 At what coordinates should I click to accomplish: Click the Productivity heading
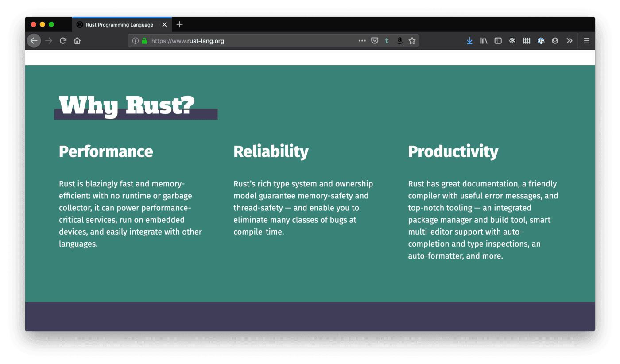pyautogui.click(x=453, y=151)
